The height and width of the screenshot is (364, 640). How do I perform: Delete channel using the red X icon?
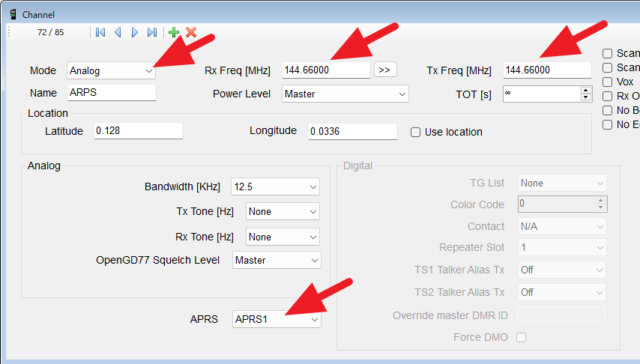pos(191,32)
